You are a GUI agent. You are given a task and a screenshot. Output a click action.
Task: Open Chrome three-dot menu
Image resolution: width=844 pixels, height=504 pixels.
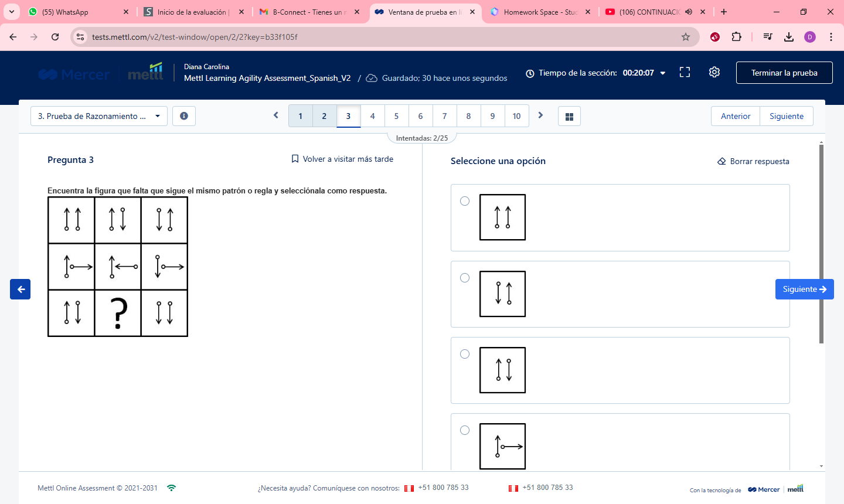click(x=831, y=37)
